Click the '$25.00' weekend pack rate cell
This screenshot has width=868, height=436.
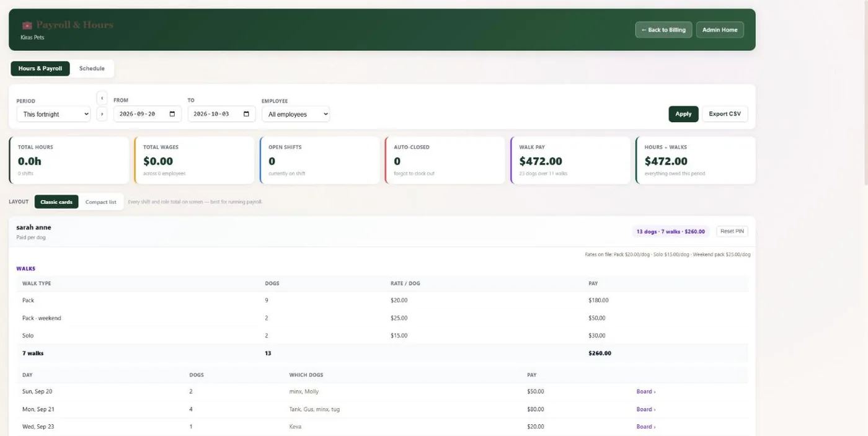pos(399,318)
